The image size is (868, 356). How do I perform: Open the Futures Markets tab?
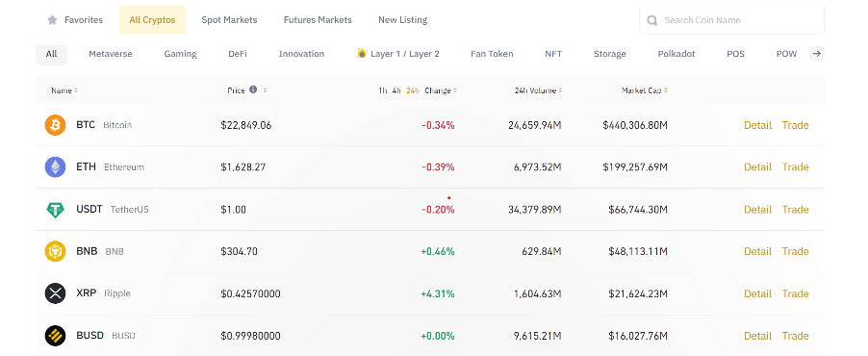point(318,20)
